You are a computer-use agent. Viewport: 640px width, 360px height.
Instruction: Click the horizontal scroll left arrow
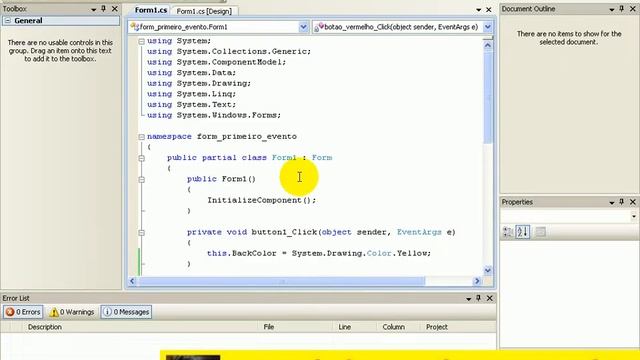click(132, 281)
